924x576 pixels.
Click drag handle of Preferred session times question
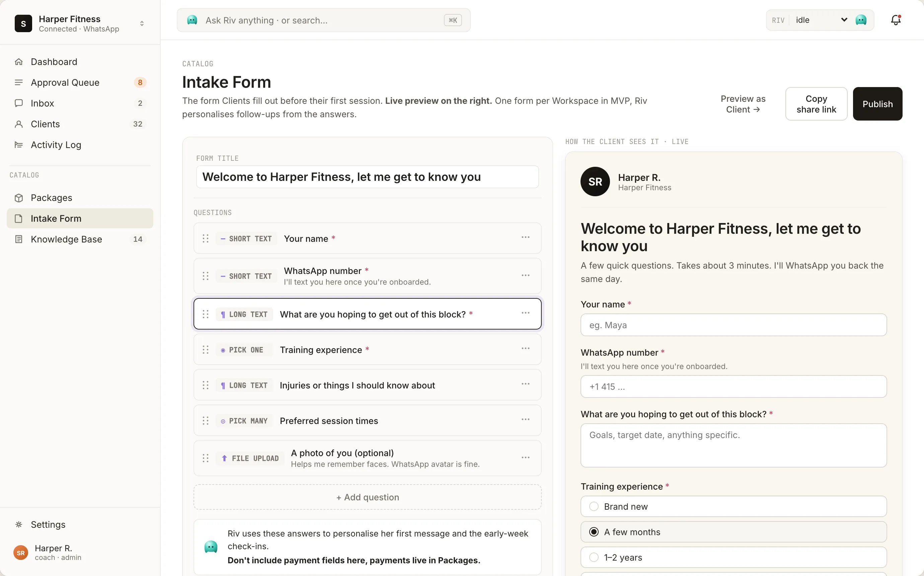click(x=206, y=421)
